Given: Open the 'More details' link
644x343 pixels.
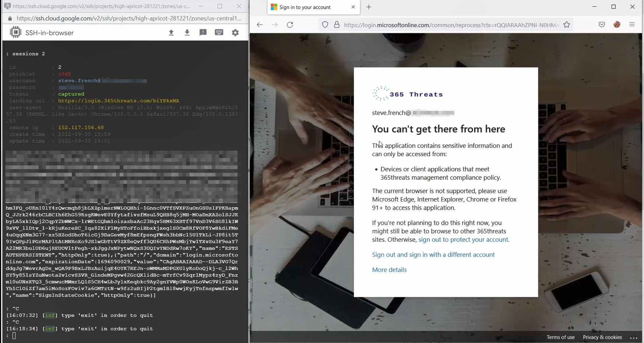Looking at the screenshot, I should (389, 270).
